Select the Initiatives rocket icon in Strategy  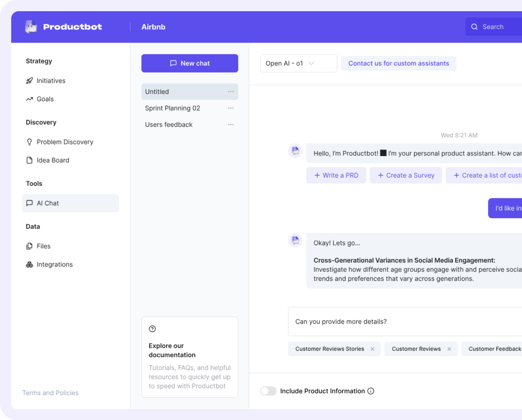[29, 80]
